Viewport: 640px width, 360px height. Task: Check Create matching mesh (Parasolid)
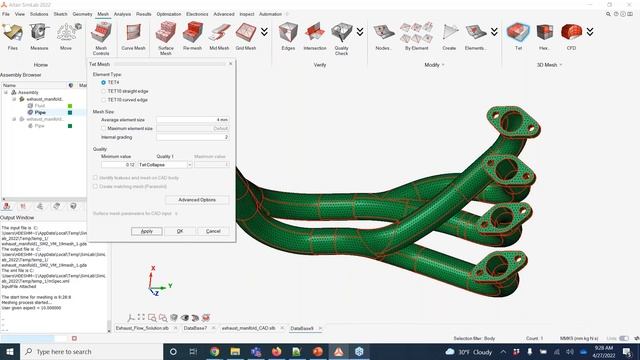click(96, 187)
